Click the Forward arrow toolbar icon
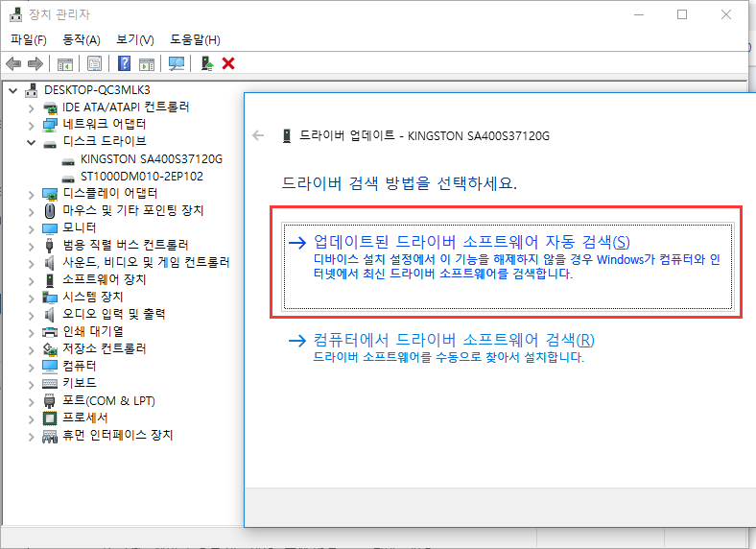The image size is (756, 549). point(35,63)
